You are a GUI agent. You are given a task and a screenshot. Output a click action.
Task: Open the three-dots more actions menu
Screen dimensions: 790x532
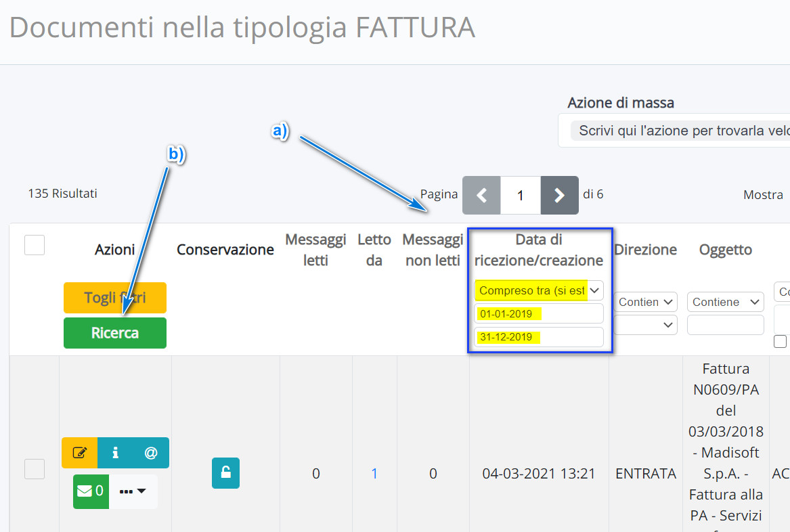click(x=133, y=491)
